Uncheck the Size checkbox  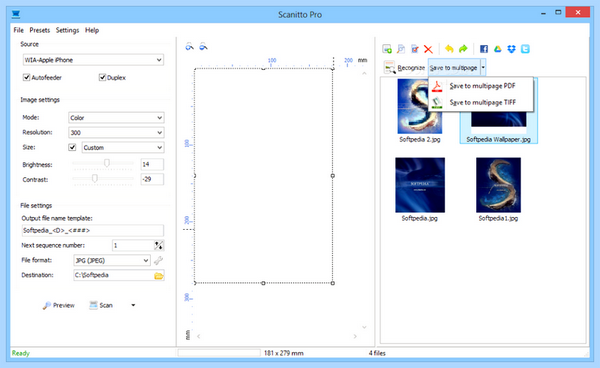pos(72,147)
